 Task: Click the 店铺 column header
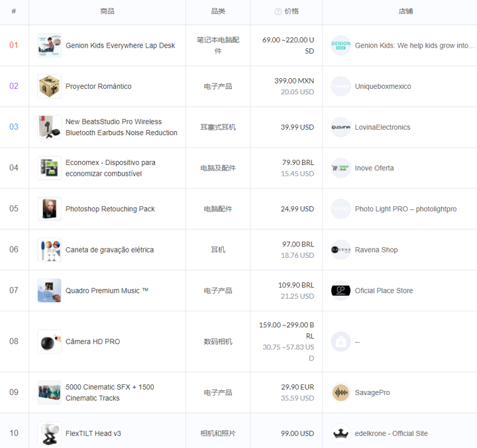point(406,11)
